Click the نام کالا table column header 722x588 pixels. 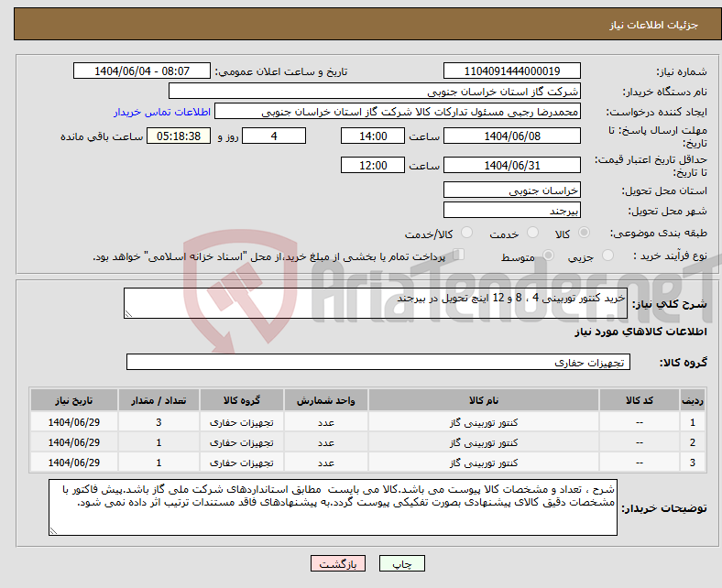483,401
